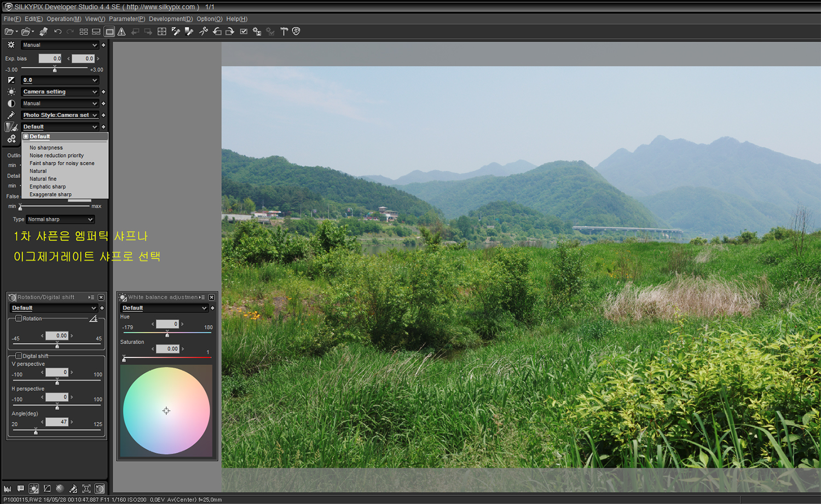Viewport: 821px width, 504px height.
Task: Expand the Camera setting white balance dropdown
Action: click(x=60, y=92)
